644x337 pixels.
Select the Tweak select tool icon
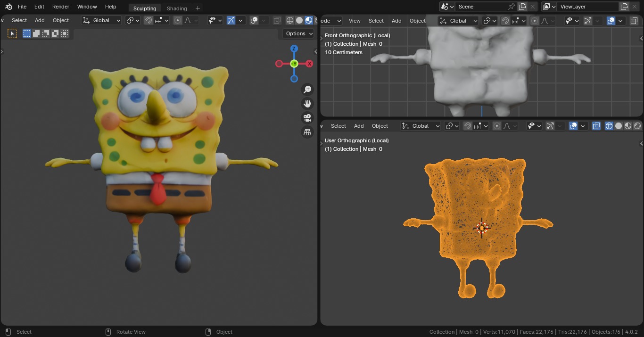tap(12, 33)
